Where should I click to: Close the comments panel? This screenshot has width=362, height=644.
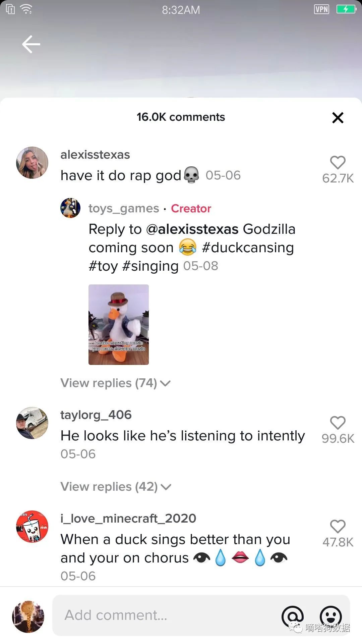338,118
